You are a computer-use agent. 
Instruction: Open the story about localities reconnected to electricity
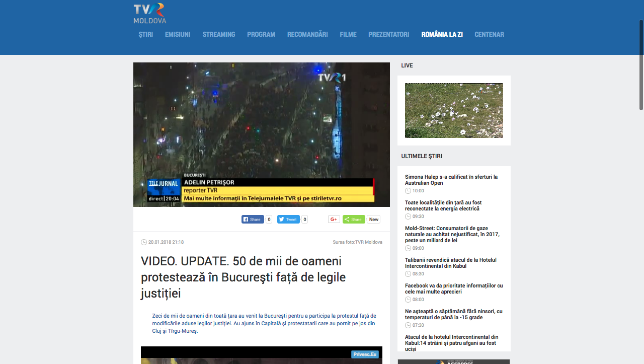(x=443, y=205)
